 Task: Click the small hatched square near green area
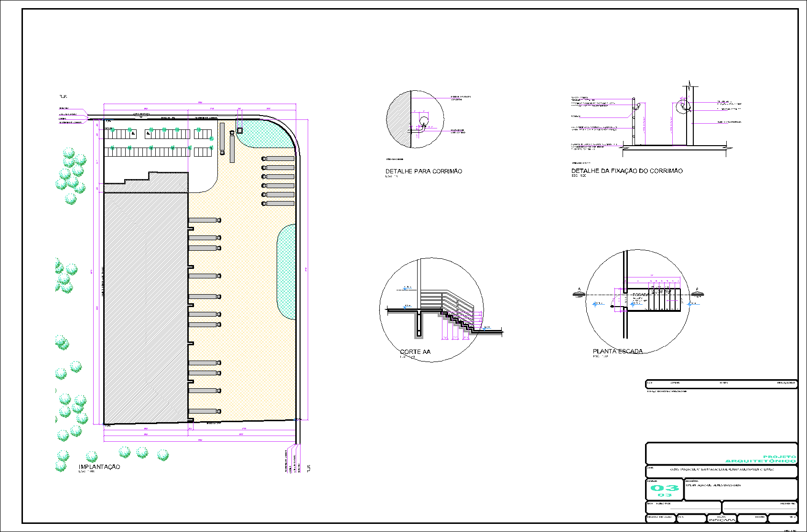240,130
